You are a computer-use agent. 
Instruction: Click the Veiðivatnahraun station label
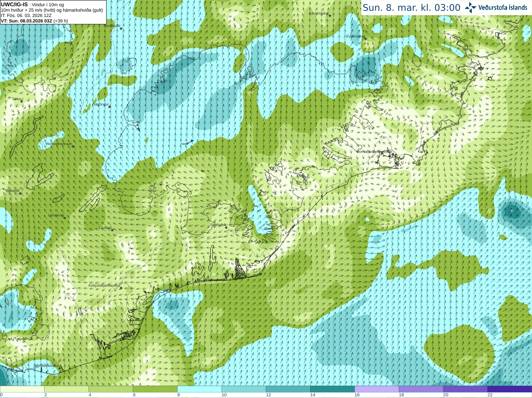[58, 144]
